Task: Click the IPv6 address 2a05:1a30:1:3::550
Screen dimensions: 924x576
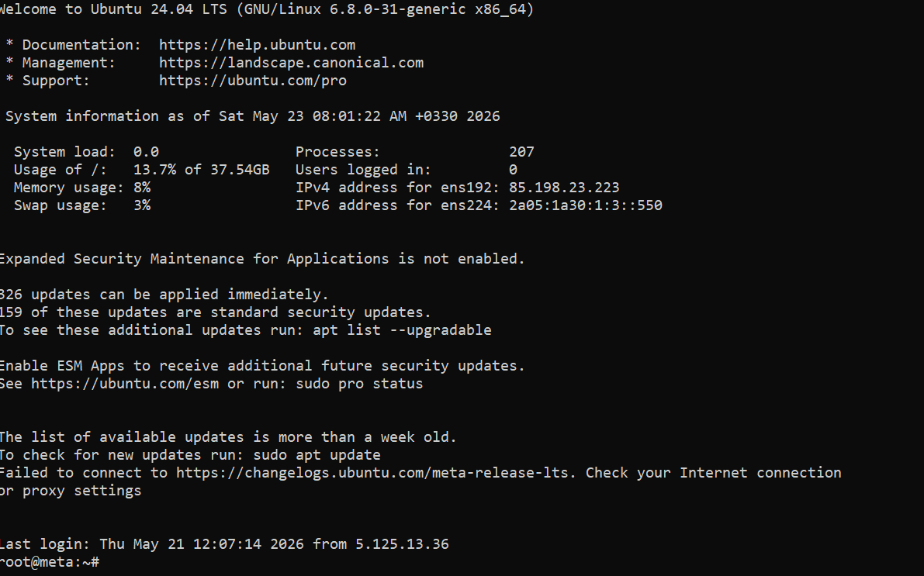Action: click(586, 205)
